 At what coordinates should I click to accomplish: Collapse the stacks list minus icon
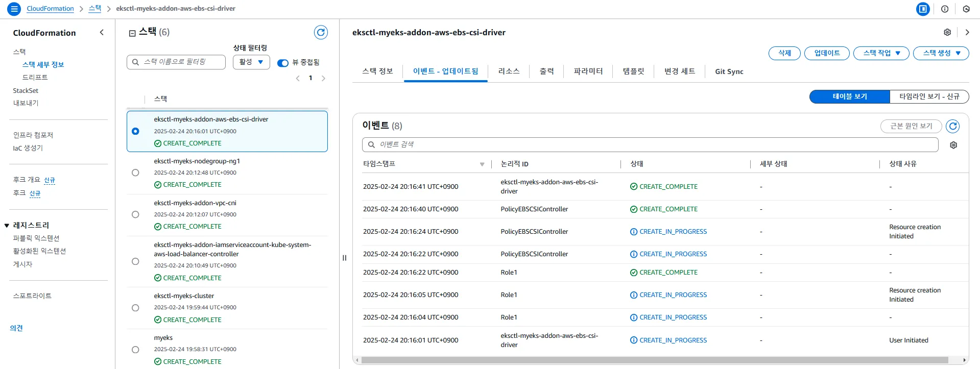[x=132, y=33]
